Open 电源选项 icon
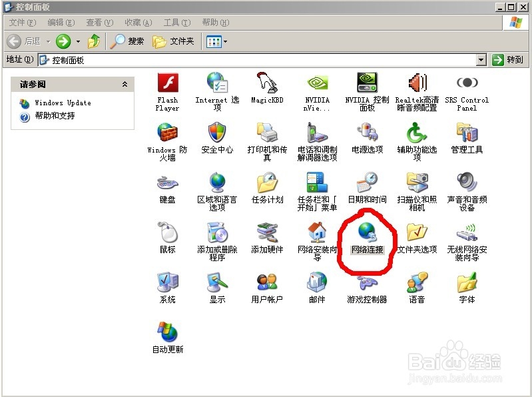The width and height of the screenshot is (532, 397). pos(367,133)
